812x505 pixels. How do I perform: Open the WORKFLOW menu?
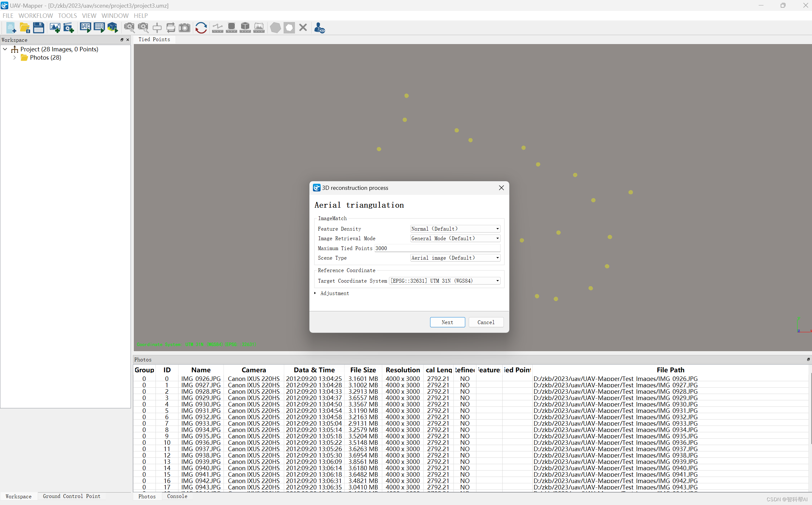tap(35, 16)
